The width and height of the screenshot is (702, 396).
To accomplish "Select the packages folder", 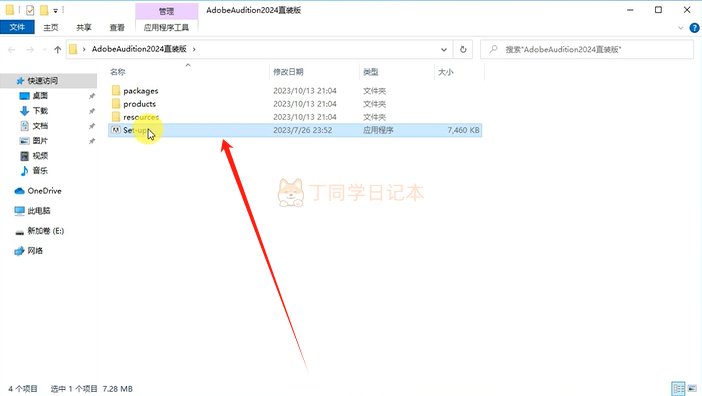I will (141, 91).
